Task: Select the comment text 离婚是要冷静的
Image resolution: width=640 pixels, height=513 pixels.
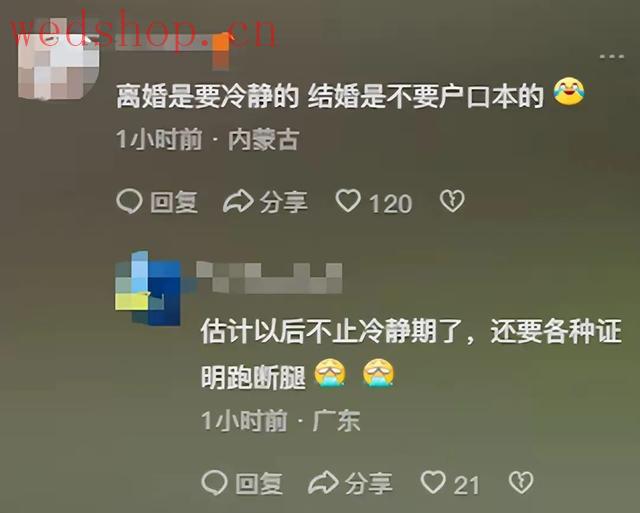Action: pyautogui.click(x=207, y=97)
